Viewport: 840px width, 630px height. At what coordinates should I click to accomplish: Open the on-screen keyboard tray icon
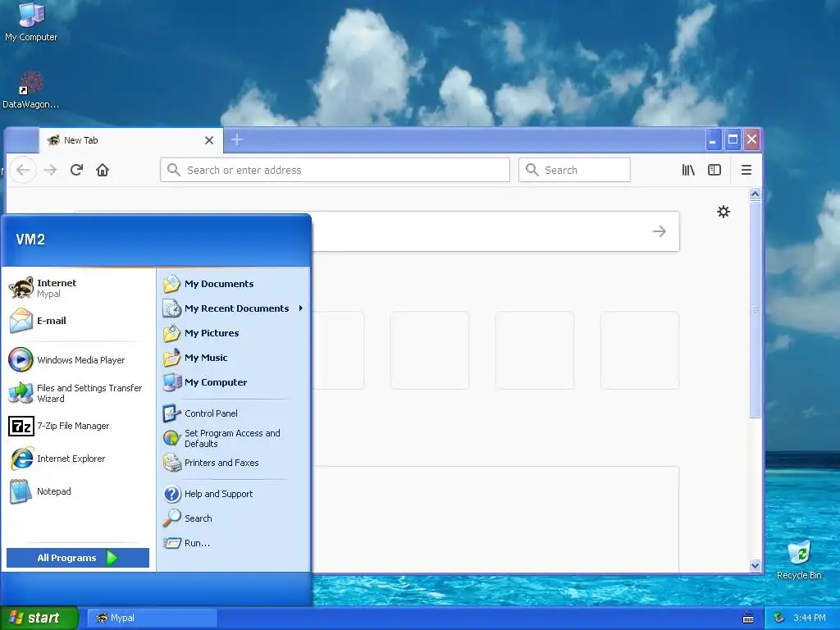[748, 619]
